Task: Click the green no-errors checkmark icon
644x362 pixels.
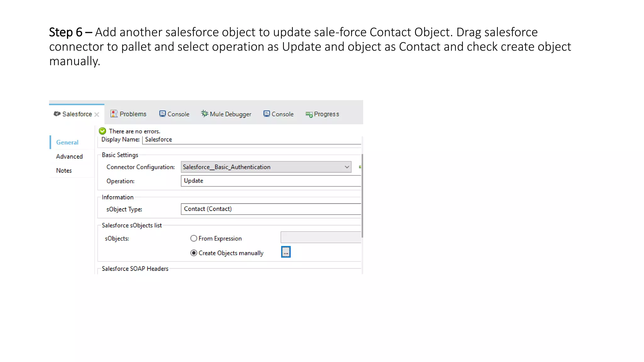Action: click(x=103, y=131)
